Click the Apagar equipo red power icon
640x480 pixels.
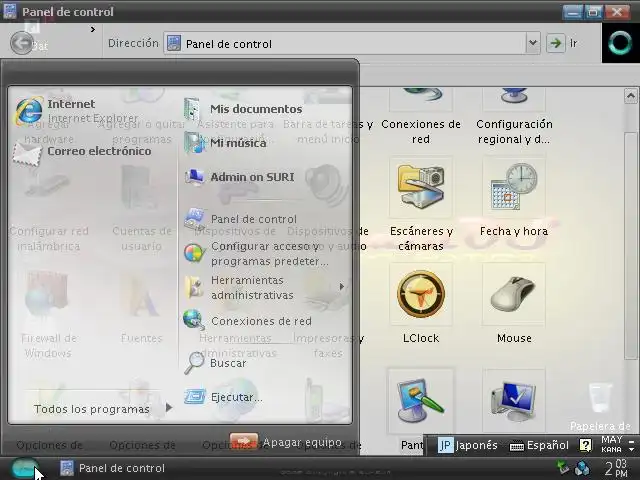[244, 441]
